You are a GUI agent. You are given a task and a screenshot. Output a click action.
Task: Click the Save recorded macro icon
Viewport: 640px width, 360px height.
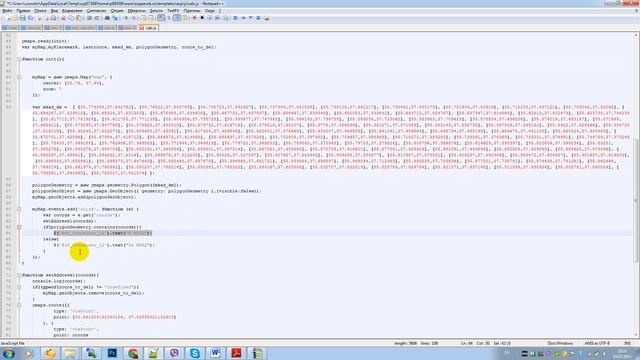tap(226, 18)
